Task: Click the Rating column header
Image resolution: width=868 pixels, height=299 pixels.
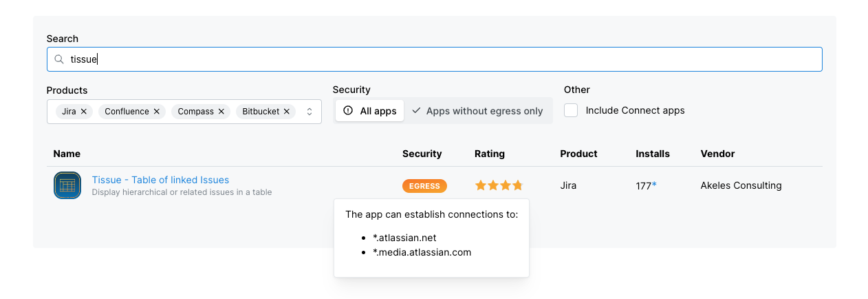Action: [x=489, y=154]
